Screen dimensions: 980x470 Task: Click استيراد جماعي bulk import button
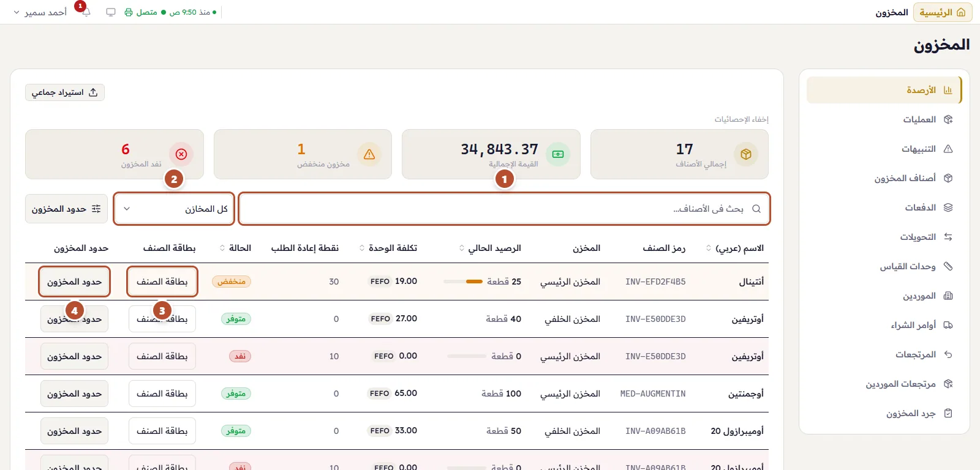coord(65,92)
